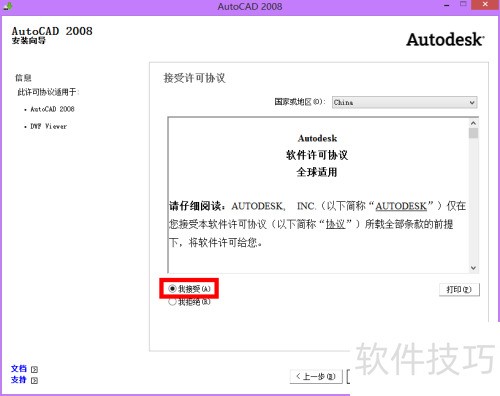500x396 pixels.
Task: Close the AutoCAD 2008 installer window
Action: 485,4
